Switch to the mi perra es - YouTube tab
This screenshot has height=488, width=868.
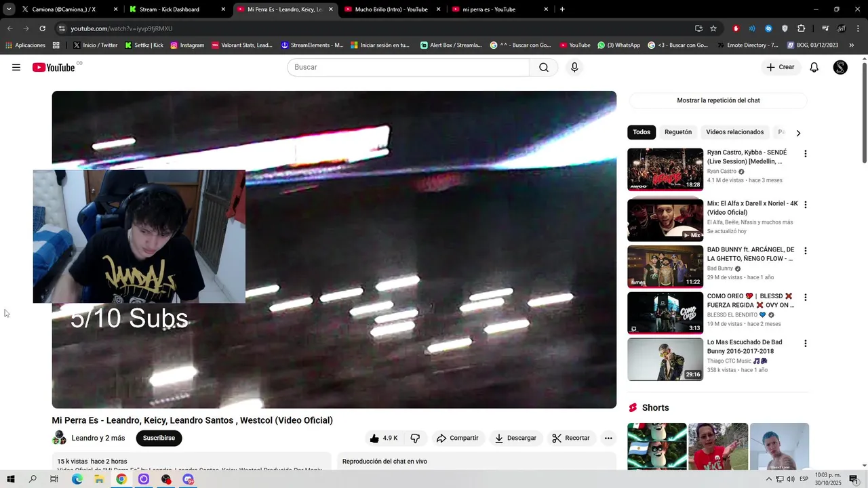498,9
